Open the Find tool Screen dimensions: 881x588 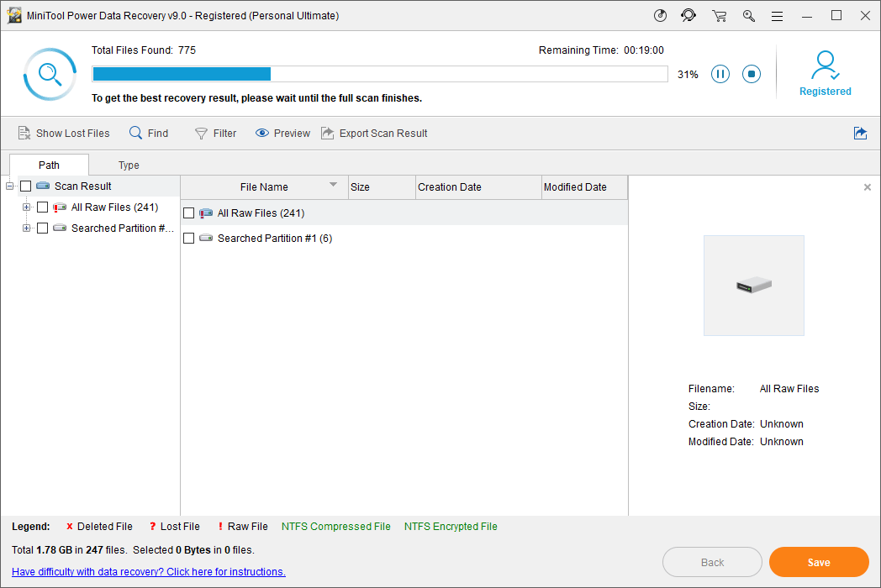(149, 133)
